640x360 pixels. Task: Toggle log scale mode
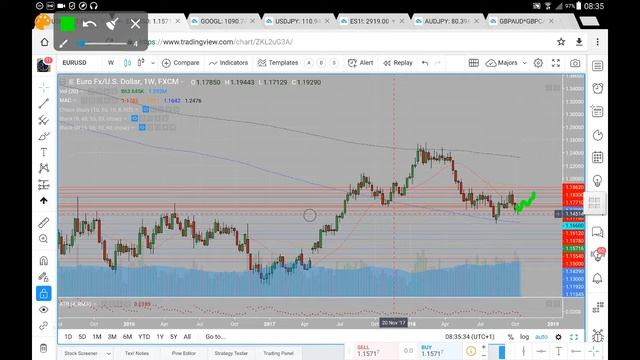pyautogui.click(x=524, y=337)
